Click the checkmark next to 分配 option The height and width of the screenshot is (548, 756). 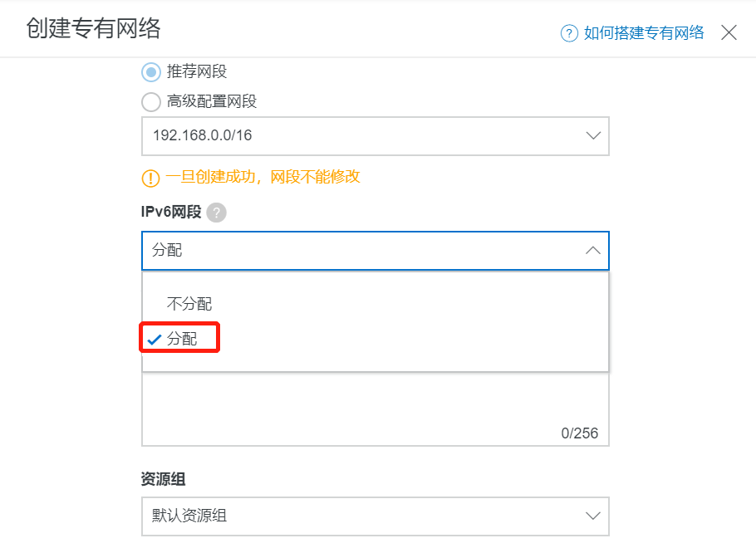click(155, 337)
